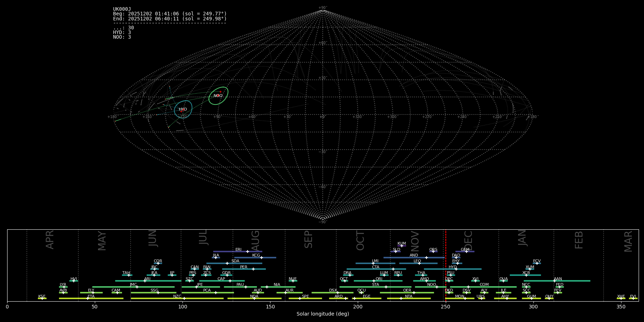Click the ETA shower label in the timeline
This screenshot has width=644, height=322.
click(x=91, y=296)
